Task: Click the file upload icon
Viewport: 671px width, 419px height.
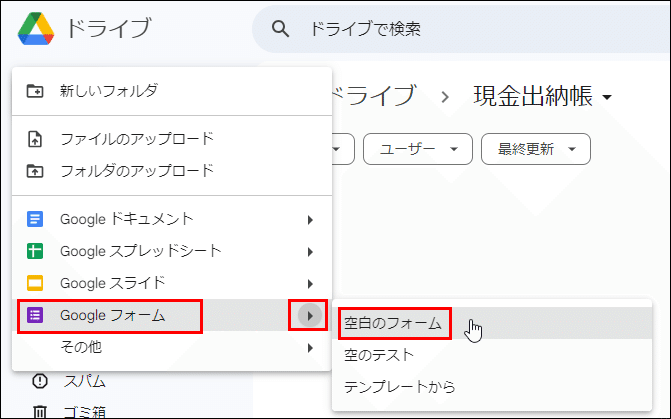Action: tap(35, 139)
